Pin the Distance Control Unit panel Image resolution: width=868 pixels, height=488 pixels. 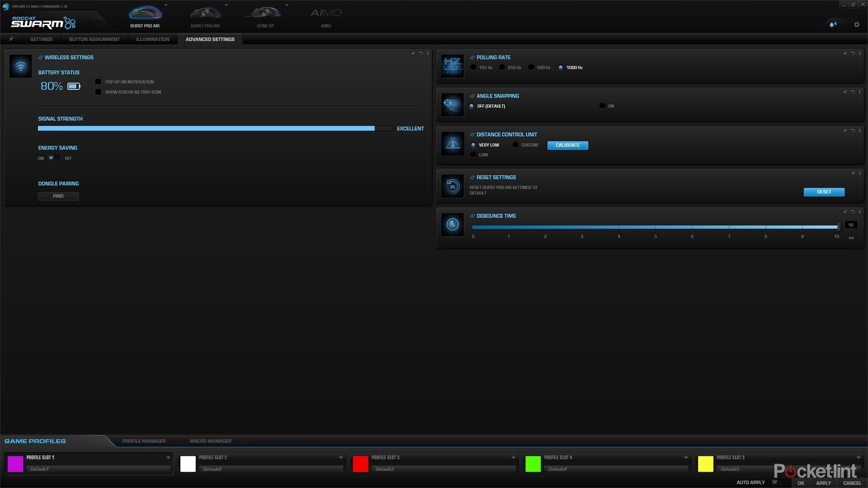[845, 131]
